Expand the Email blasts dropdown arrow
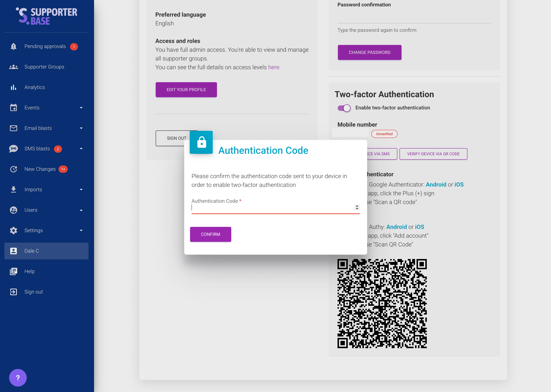 [x=81, y=128]
